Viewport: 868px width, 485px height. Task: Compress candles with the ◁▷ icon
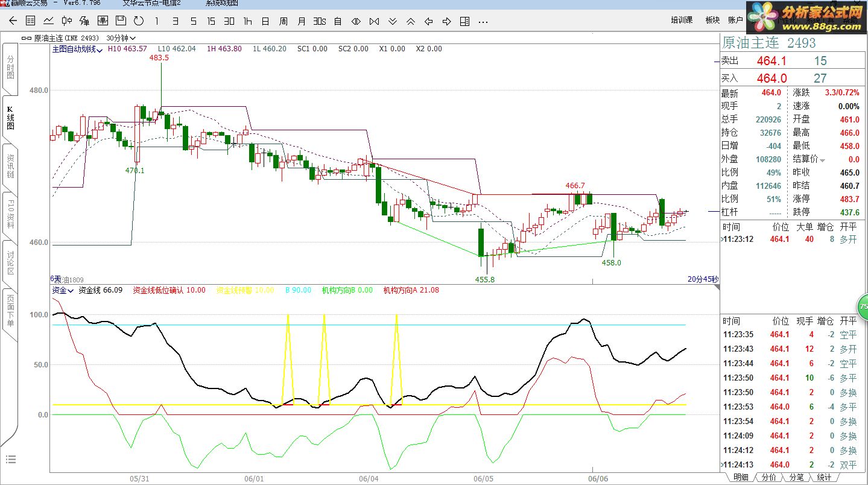tap(356, 21)
